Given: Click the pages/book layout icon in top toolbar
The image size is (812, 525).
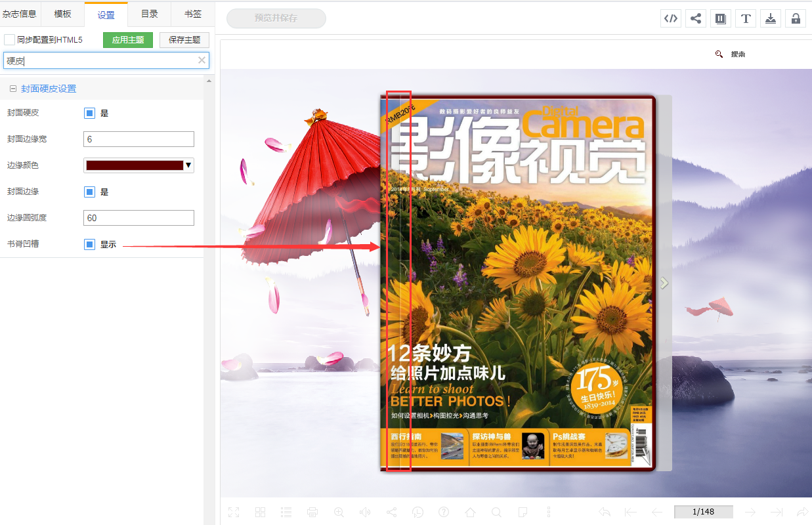Looking at the screenshot, I should 721,18.
